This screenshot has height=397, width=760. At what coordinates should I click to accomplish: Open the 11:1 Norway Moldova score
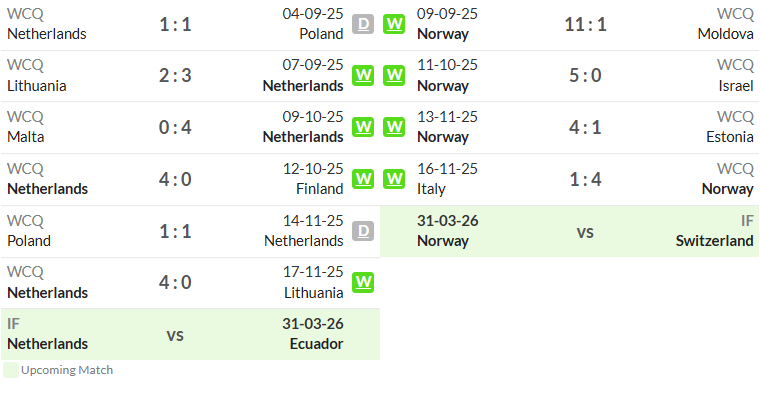click(x=585, y=24)
